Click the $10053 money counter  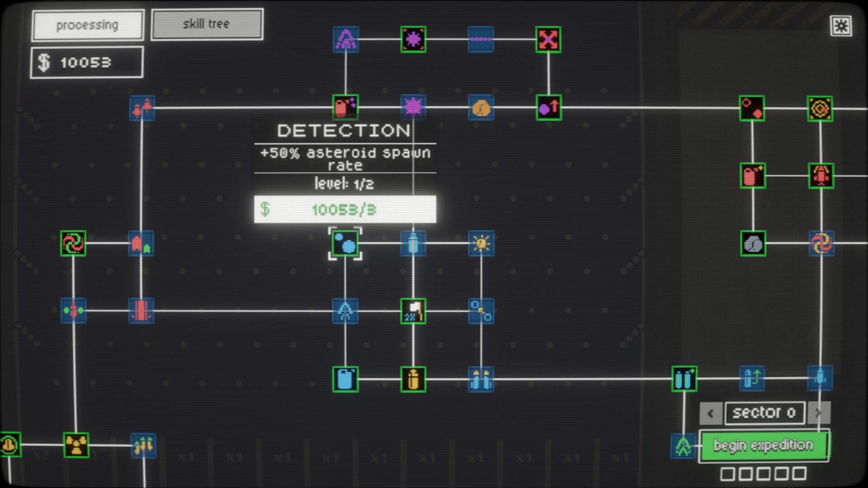[x=86, y=62]
